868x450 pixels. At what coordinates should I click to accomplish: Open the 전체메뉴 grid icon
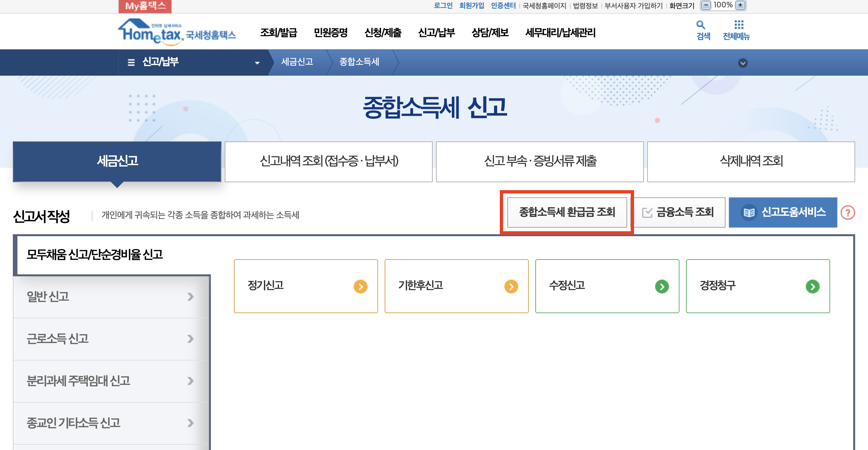[739, 25]
